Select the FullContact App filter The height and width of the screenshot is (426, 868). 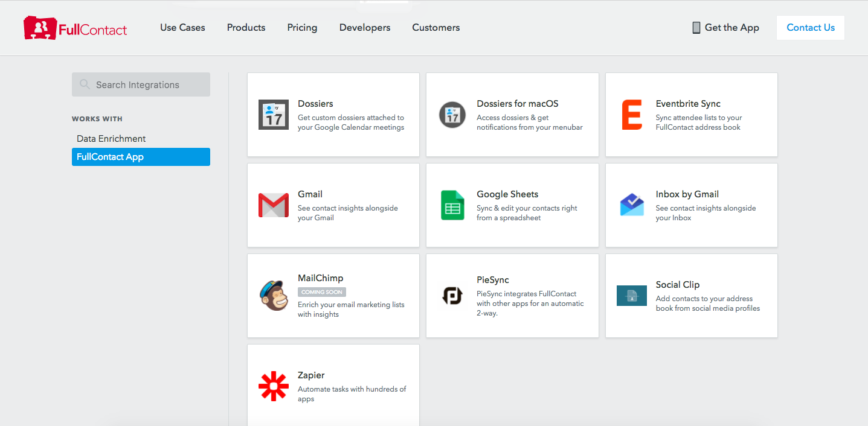(141, 157)
